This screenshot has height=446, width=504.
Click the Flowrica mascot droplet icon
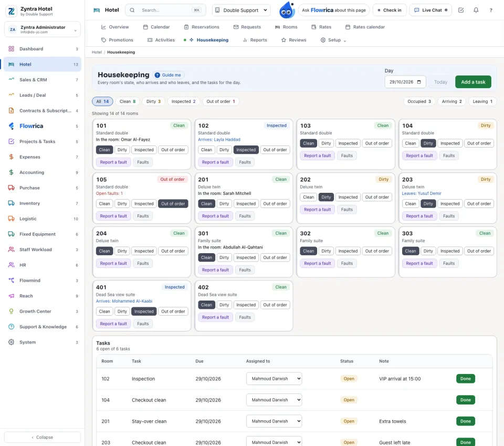pyautogui.click(x=287, y=10)
